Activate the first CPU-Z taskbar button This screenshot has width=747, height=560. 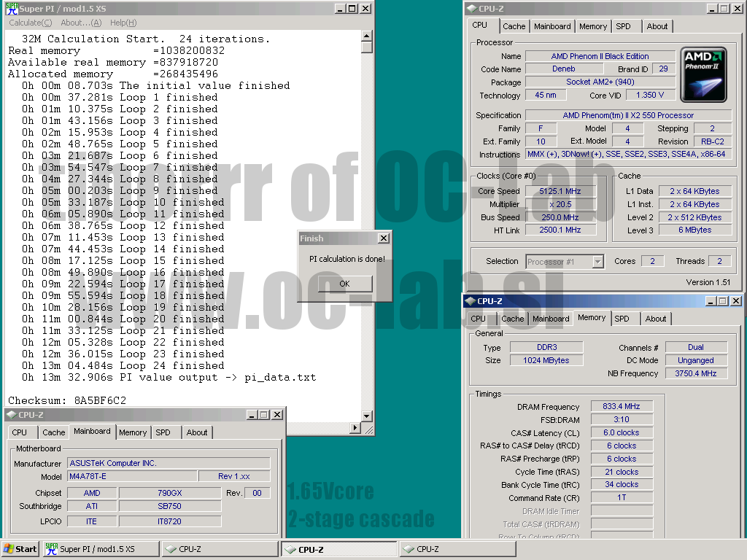coord(220,549)
